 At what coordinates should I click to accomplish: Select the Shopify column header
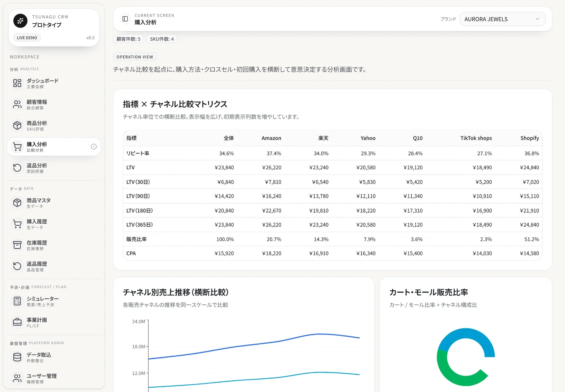tap(530, 138)
